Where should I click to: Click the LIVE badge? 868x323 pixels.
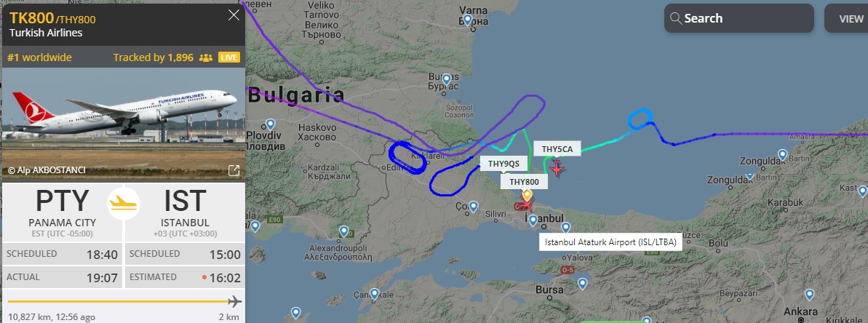[x=229, y=57]
